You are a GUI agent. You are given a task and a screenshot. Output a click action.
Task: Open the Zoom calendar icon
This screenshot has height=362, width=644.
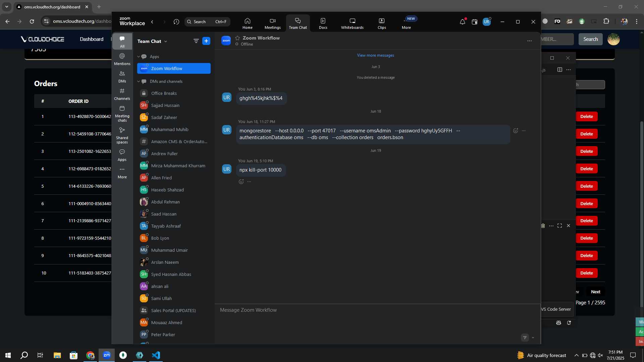pyautogui.click(x=474, y=22)
